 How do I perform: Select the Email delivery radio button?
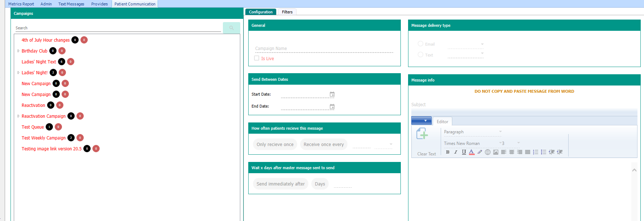(420, 44)
